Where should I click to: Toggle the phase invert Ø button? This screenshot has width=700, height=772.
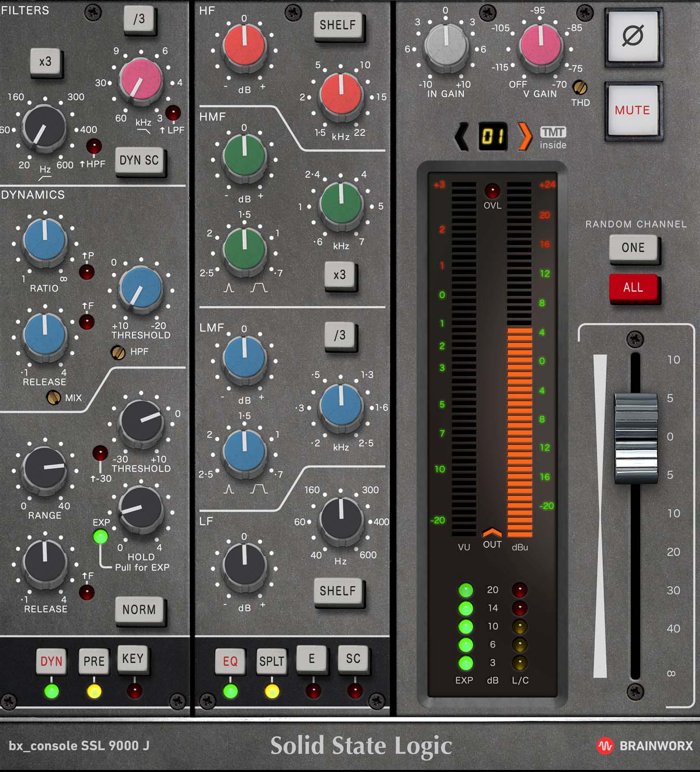point(633,36)
